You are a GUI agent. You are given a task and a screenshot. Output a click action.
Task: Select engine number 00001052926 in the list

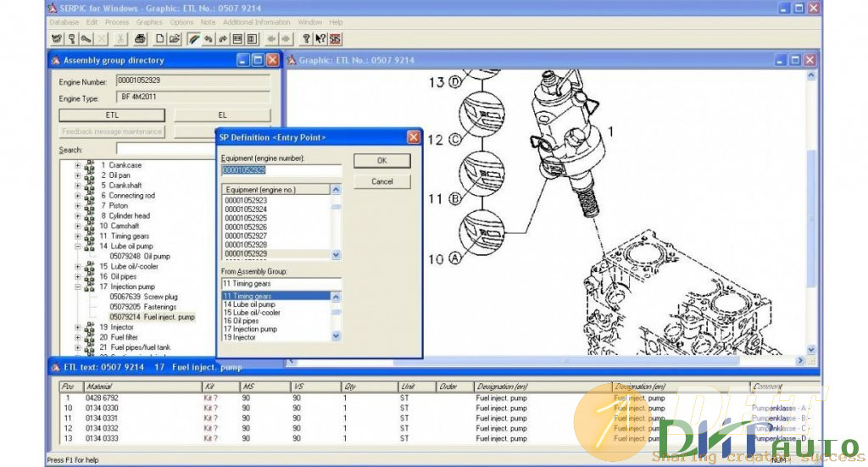click(246, 227)
